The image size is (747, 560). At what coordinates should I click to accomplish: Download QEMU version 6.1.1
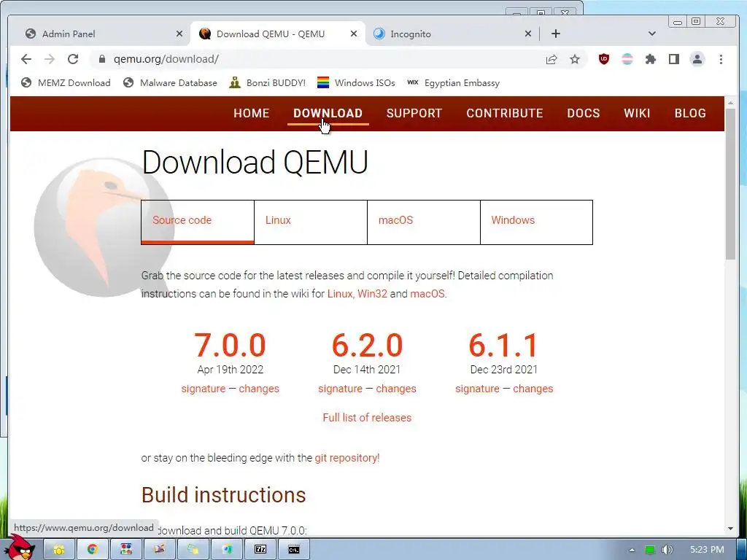pos(503,345)
